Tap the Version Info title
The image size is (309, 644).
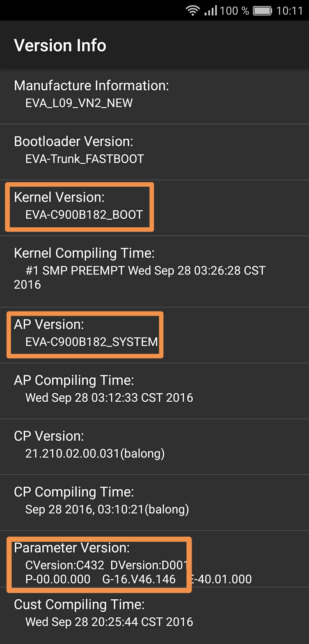click(x=60, y=45)
